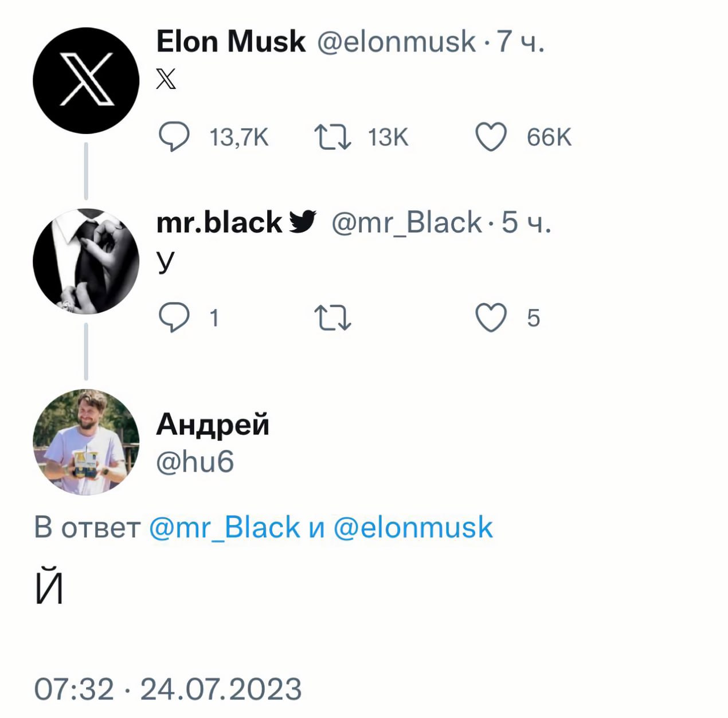Click the reply icon under Elon Musk's tweet
The width and height of the screenshot is (728, 718).
(174, 138)
